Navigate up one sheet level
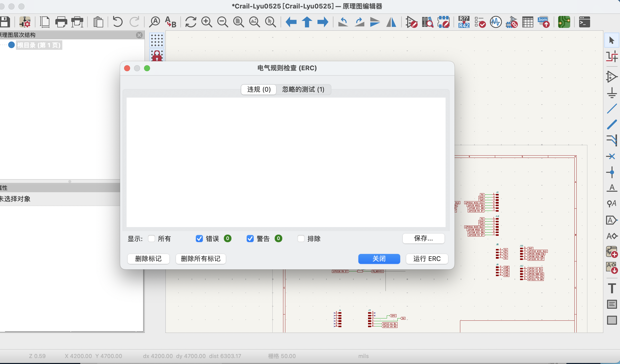The height and width of the screenshot is (364, 620). [307, 22]
